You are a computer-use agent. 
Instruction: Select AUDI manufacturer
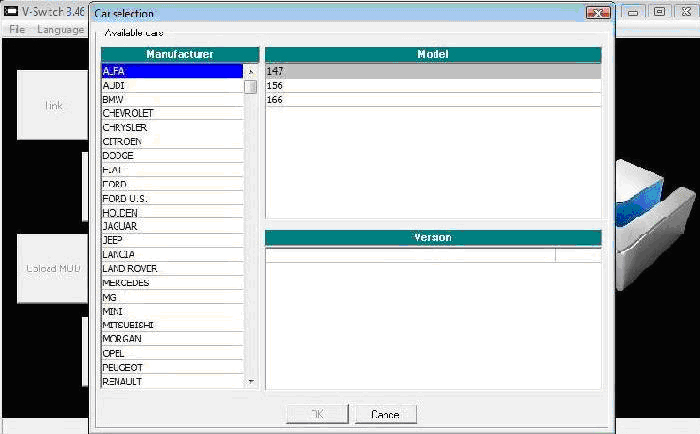pyautogui.click(x=172, y=85)
